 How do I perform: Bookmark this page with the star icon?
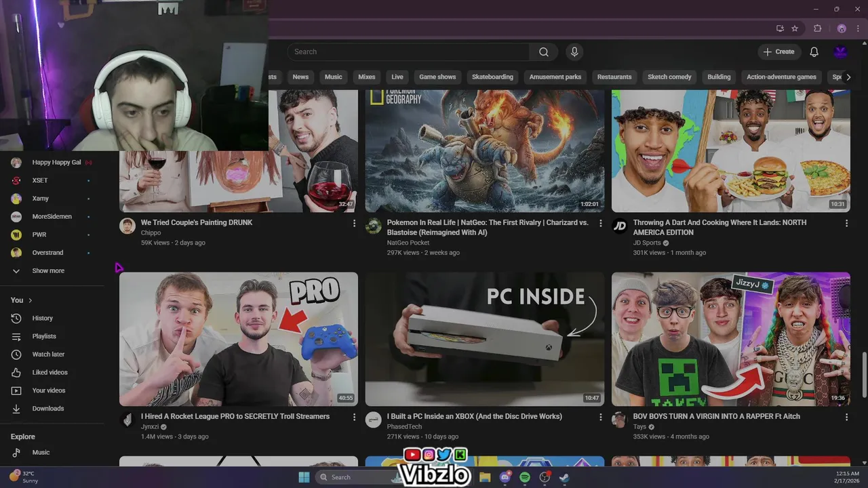point(795,28)
